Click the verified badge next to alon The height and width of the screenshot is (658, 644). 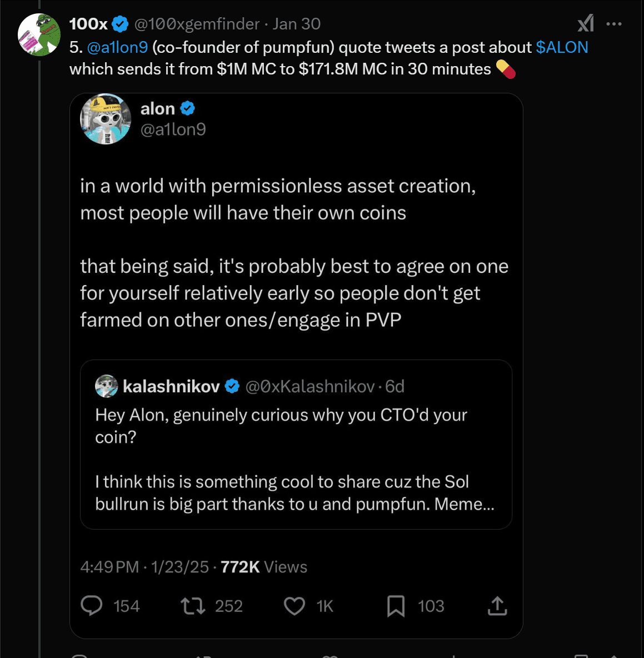[188, 108]
